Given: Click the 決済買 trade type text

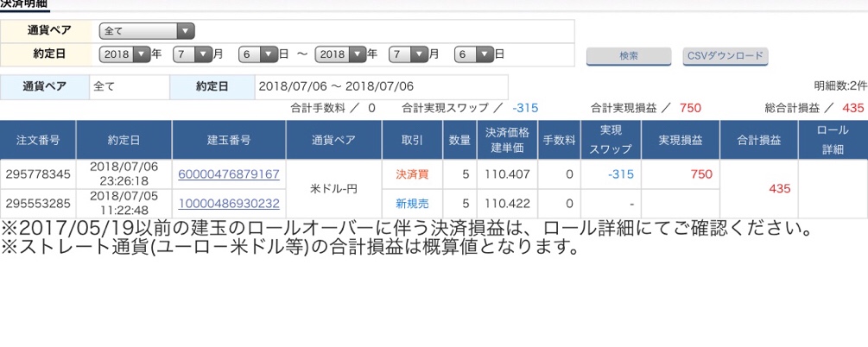Looking at the screenshot, I should click(x=412, y=174).
